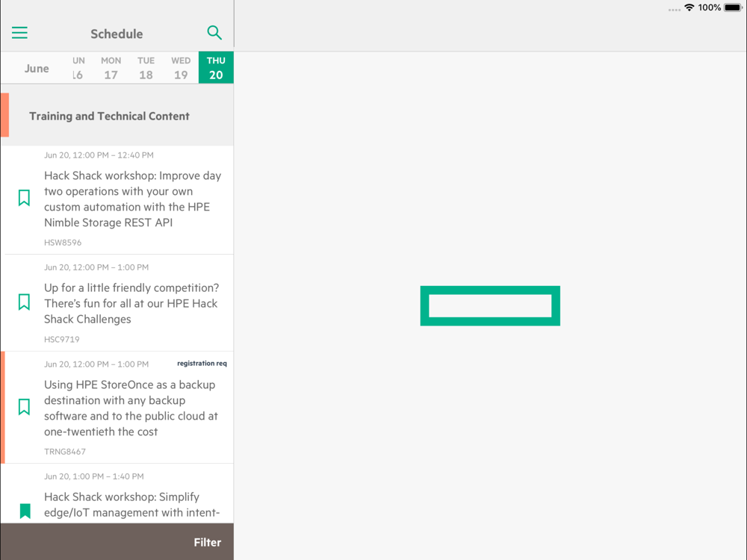Open the hamburger navigation menu
The image size is (747, 560).
pyautogui.click(x=19, y=33)
